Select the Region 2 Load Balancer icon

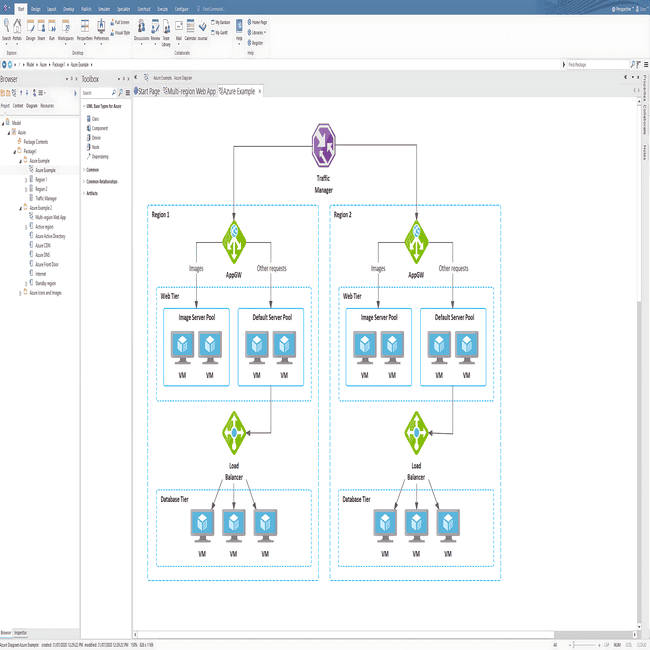point(416,433)
